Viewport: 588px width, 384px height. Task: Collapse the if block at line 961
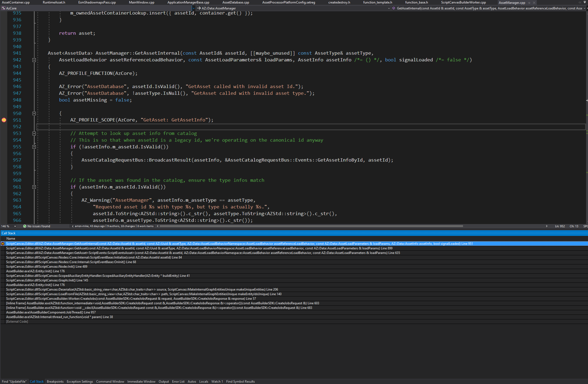point(34,187)
